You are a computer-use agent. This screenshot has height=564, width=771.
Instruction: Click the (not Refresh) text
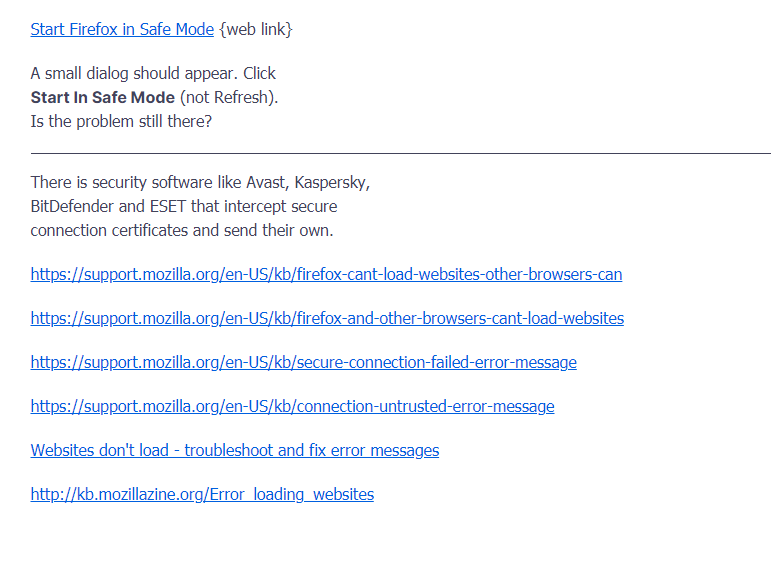[229, 98]
